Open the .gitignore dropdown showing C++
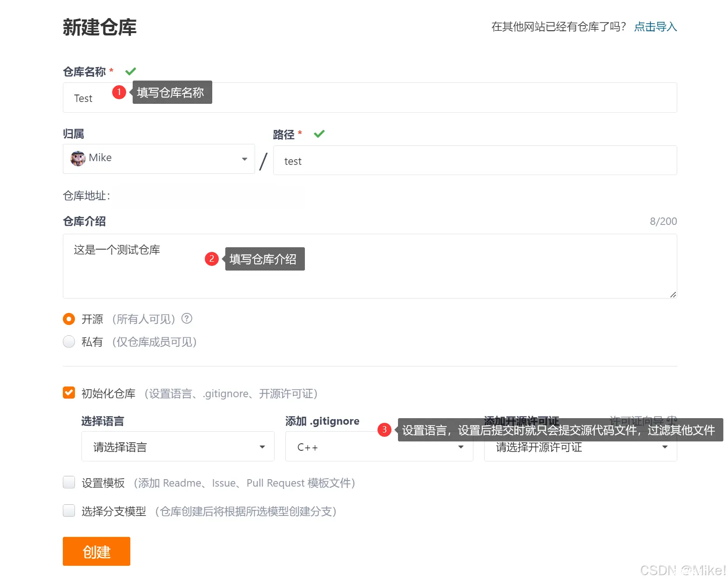This screenshot has width=728, height=583. coord(379,447)
